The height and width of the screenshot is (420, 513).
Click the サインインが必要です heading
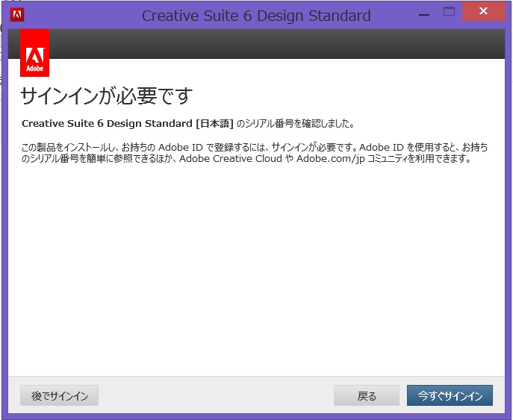click(x=106, y=95)
